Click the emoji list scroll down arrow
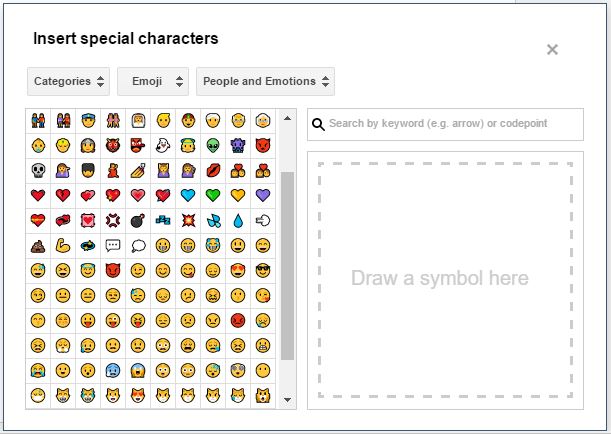 click(x=288, y=399)
